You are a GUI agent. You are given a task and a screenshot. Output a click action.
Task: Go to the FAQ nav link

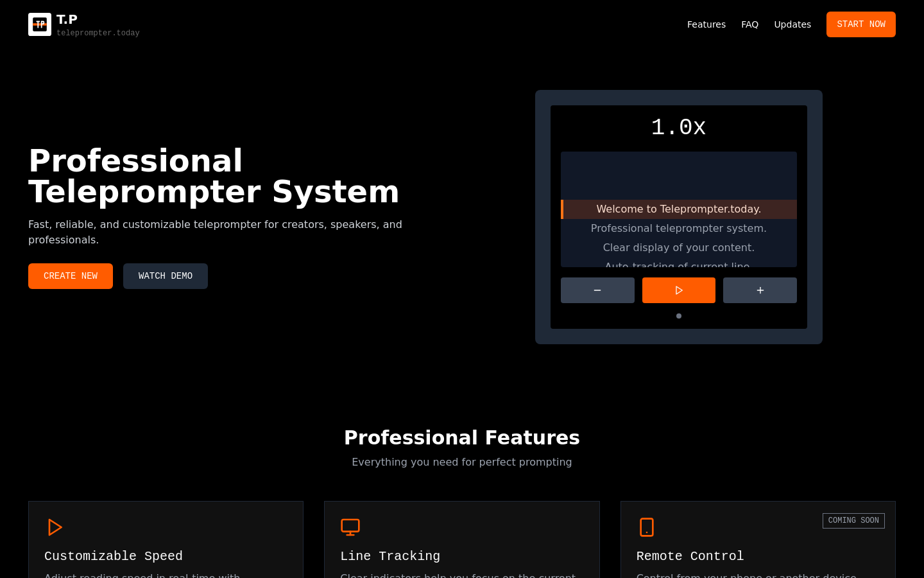point(749,24)
